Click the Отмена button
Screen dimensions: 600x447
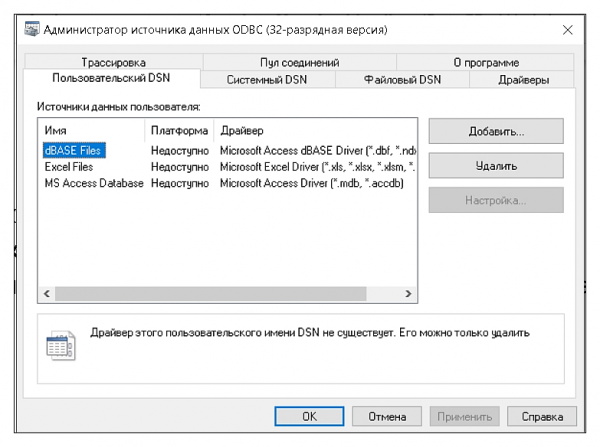click(x=387, y=416)
